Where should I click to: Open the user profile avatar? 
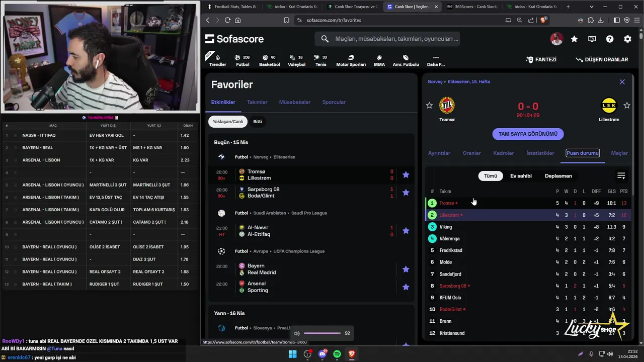(x=556, y=39)
